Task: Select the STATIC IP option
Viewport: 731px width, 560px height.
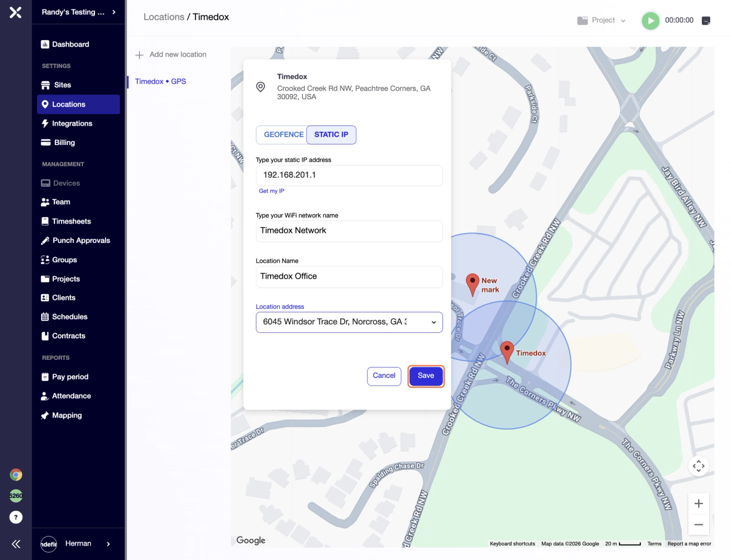Action: click(331, 135)
